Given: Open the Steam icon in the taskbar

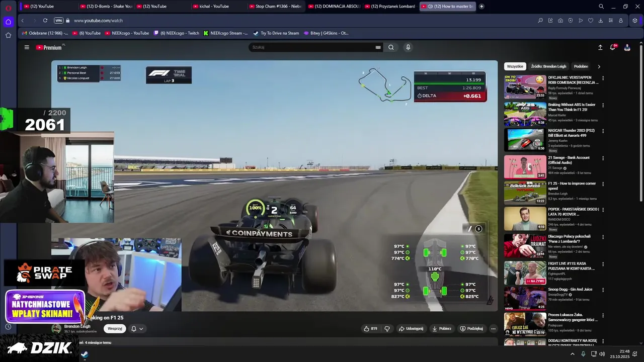Looking at the screenshot, I should pos(85,354).
